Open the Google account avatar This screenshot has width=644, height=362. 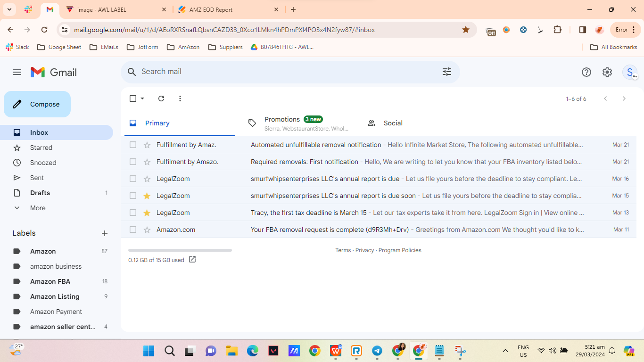click(x=630, y=72)
